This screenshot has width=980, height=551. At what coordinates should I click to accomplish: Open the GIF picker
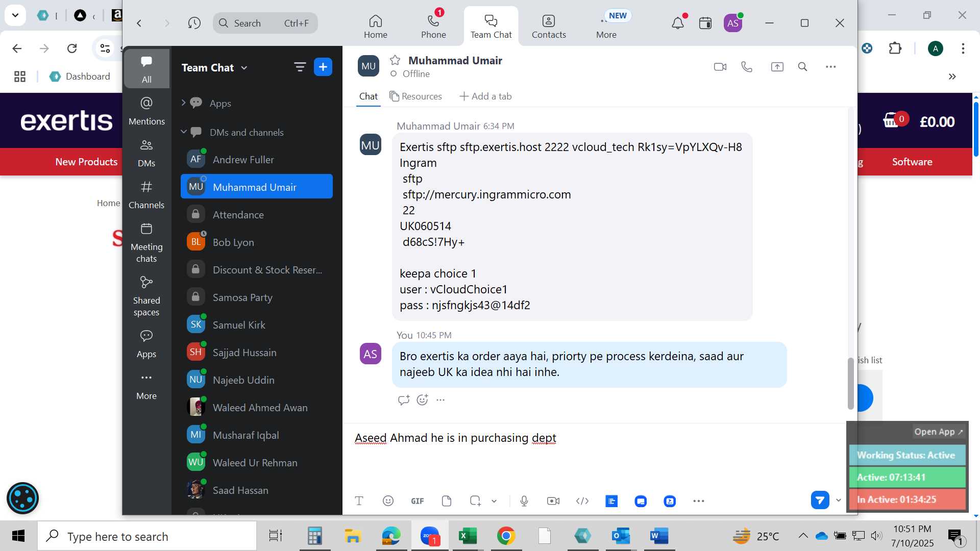418,501
